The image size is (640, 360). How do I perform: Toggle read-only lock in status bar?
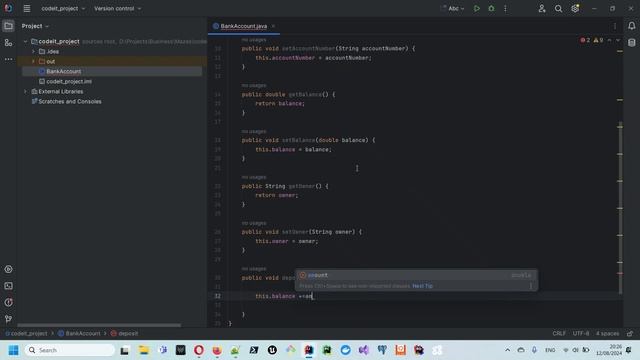point(630,333)
